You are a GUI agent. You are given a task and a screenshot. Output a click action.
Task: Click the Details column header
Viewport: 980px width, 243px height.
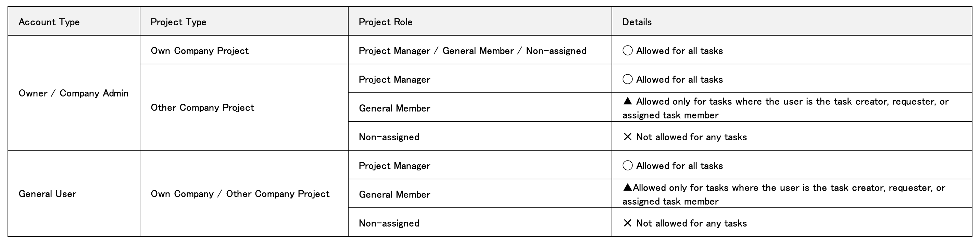(637, 22)
